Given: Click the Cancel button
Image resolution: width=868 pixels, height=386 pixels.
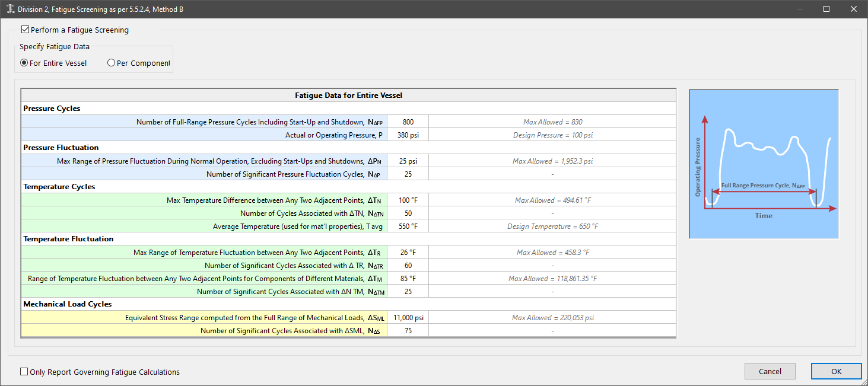Looking at the screenshot, I should (770, 371).
